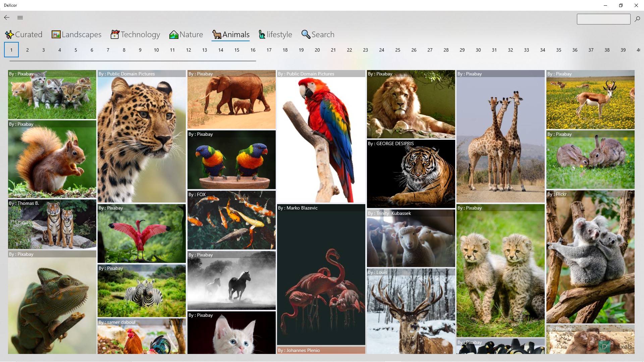Click the magnifier search icon

pyautogui.click(x=637, y=19)
